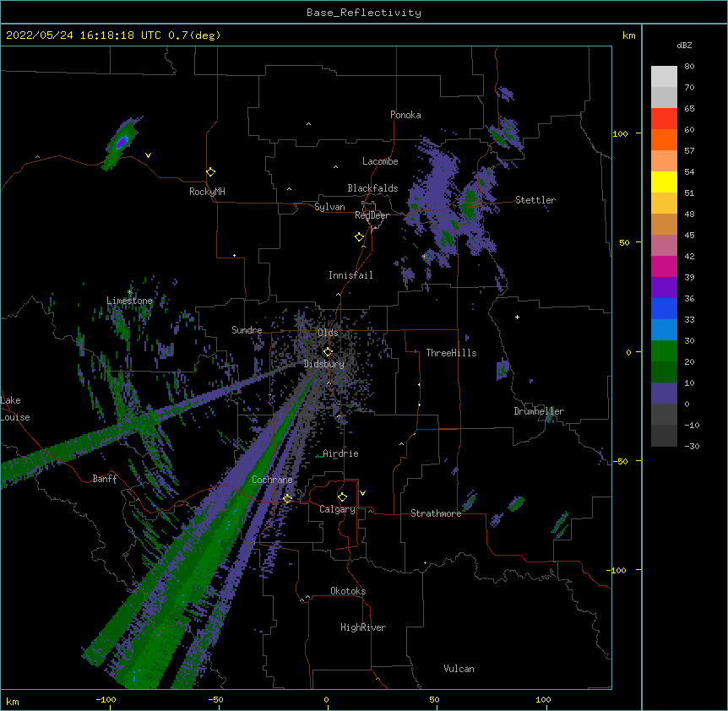This screenshot has width=728, height=711.
Task: Click the 0 label on horizontal axis
Action: (326, 699)
